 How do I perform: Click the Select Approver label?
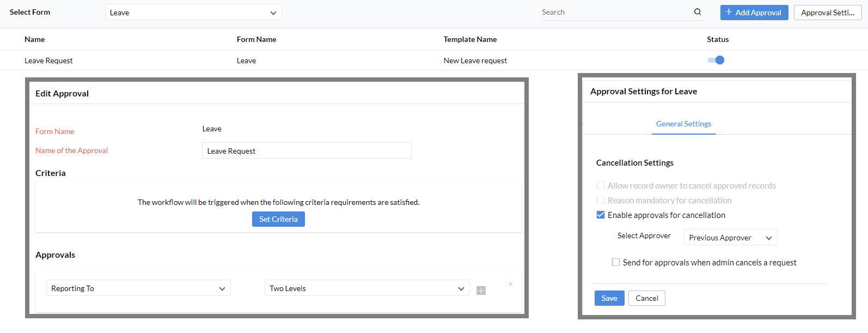(644, 235)
